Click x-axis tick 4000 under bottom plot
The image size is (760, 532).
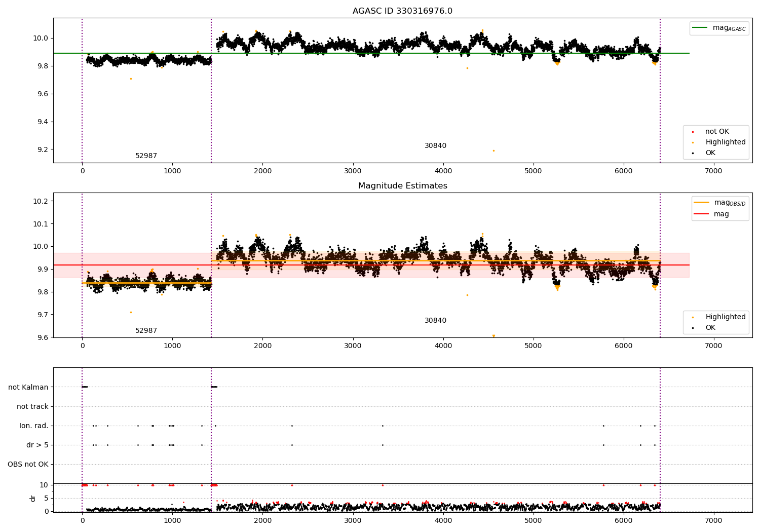click(443, 520)
